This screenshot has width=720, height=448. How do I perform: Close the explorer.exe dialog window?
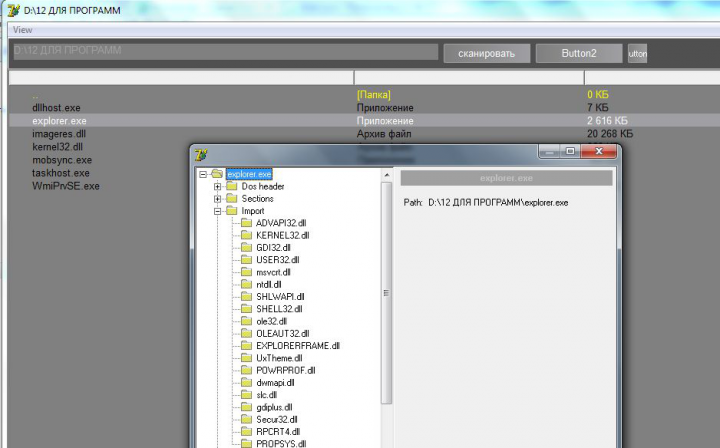click(x=599, y=151)
